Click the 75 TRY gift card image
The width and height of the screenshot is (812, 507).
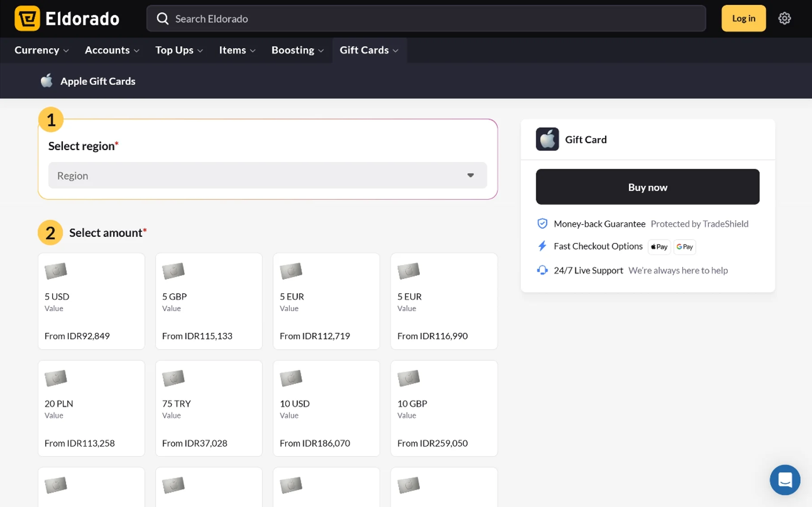(x=173, y=378)
